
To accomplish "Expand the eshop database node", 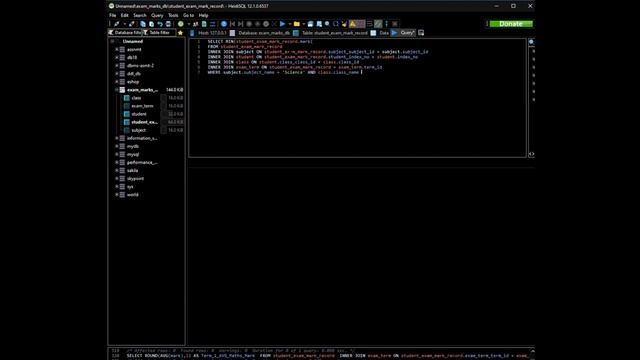I will tap(117, 82).
